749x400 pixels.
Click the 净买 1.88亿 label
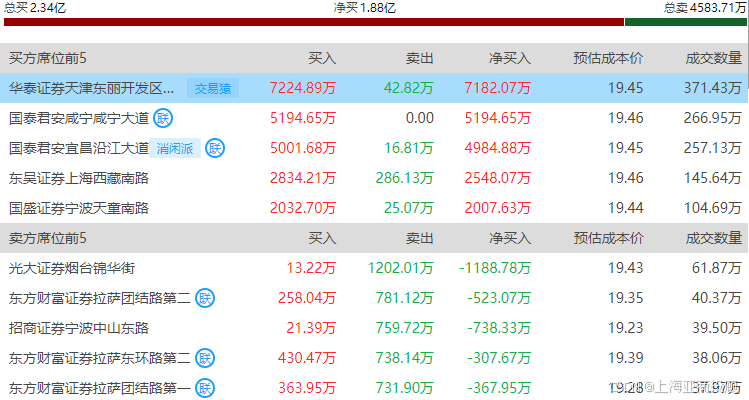coord(364,8)
